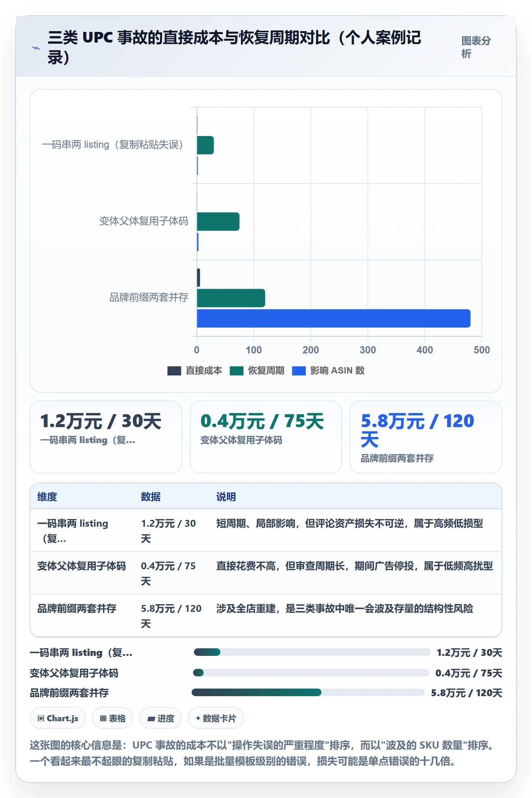The height and width of the screenshot is (798, 532).
Task: Click progress bar for 品牌前缀两套并存
Action: click(308, 692)
